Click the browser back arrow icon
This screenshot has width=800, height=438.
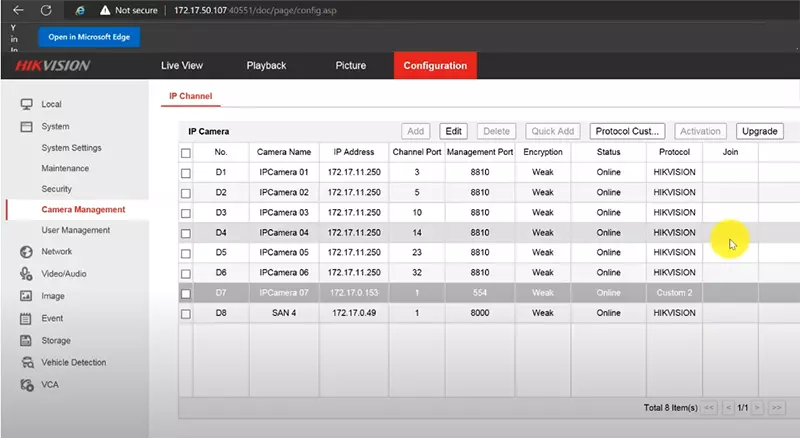tap(18, 10)
